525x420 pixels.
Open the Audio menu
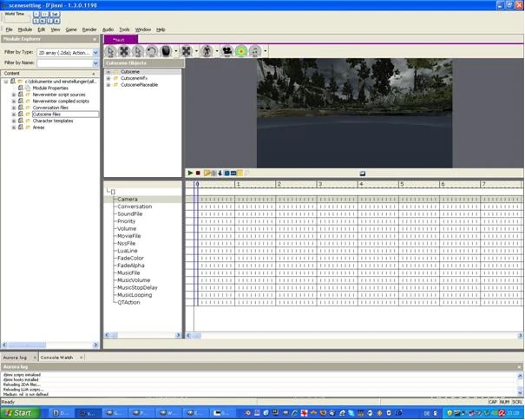(108, 30)
